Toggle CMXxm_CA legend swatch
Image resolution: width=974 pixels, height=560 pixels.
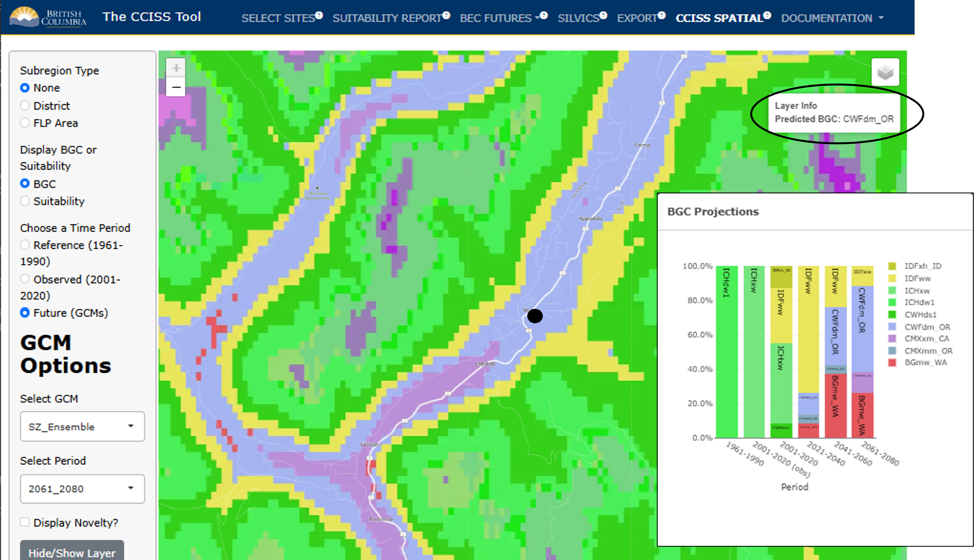(892, 339)
